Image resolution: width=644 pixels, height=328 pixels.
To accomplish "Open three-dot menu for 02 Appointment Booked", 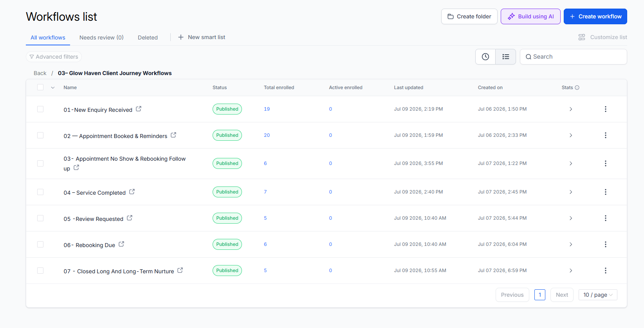I will 605,135.
